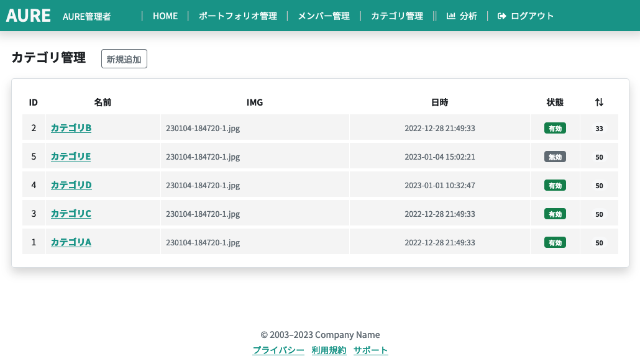The height and width of the screenshot is (364, 640).
Task: Click ログアウト to sign out
Action: click(532, 16)
